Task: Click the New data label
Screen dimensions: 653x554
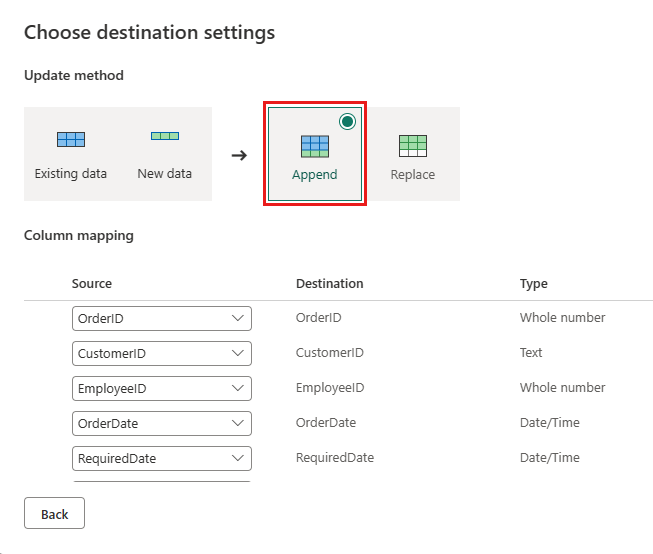Action: 165,173
